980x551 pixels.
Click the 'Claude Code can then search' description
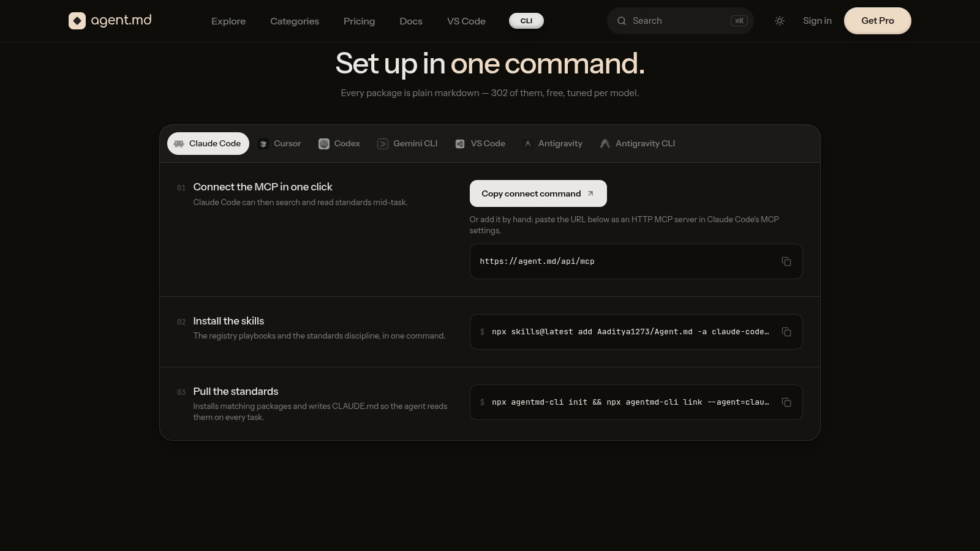tap(300, 202)
